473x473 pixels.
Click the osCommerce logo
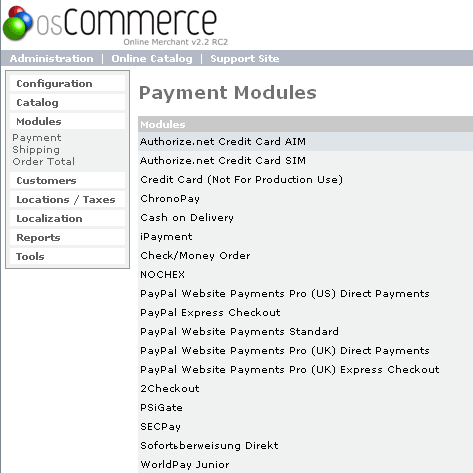click(115, 25)
